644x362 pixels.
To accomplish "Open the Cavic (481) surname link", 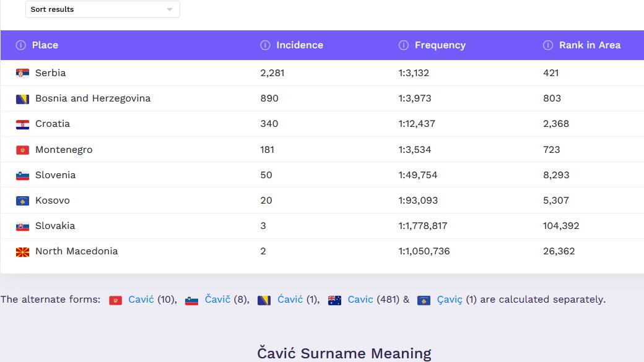I will pyautogui.click(x=360, y=300).
